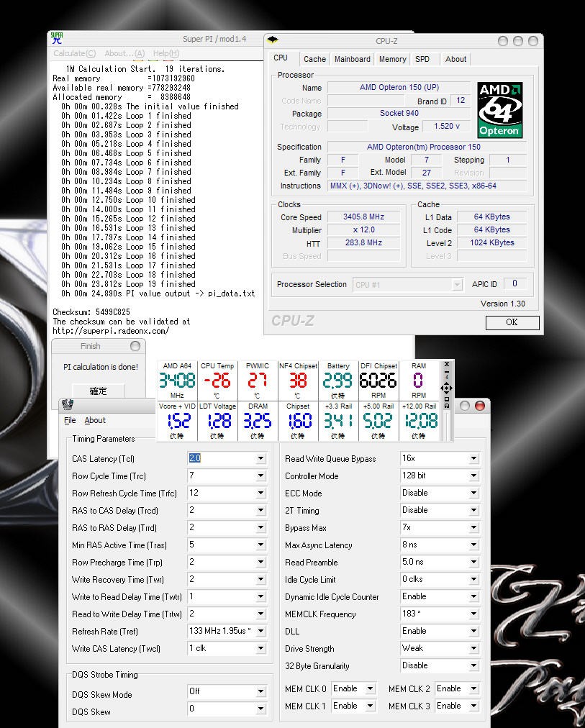Click the LDT Voltage 1.28 gauge
585x728 pixels.
pyautogui.click(x=217, y=421)
